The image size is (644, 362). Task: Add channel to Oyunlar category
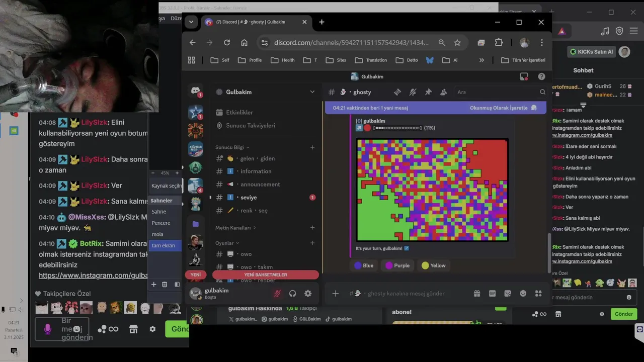pos(312,243)
